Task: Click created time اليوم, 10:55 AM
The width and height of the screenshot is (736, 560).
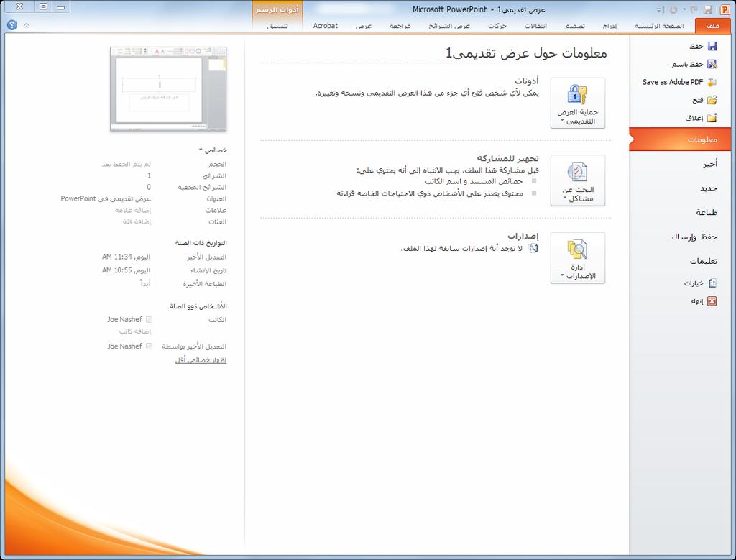Action: click(126, 270)
